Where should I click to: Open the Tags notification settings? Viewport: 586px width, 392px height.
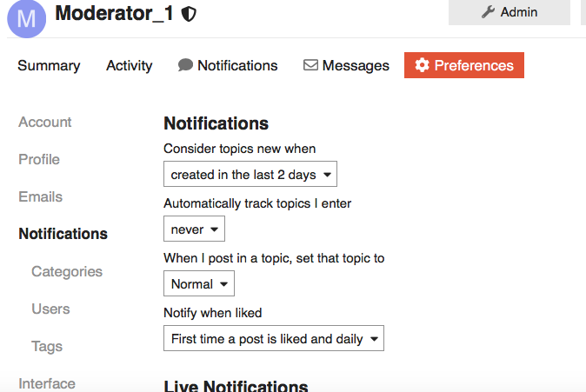pyautogui.click(x=47, y=347)
